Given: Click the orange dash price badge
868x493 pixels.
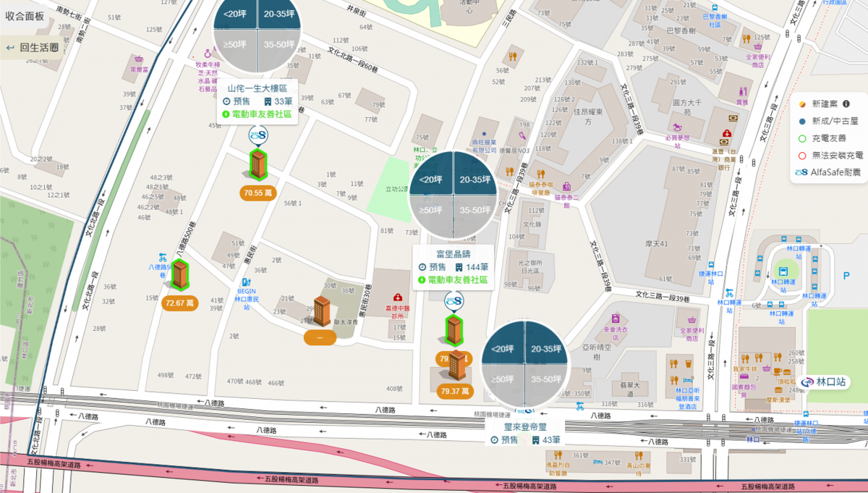Looking at the screenshot, I should coord(322,337).
